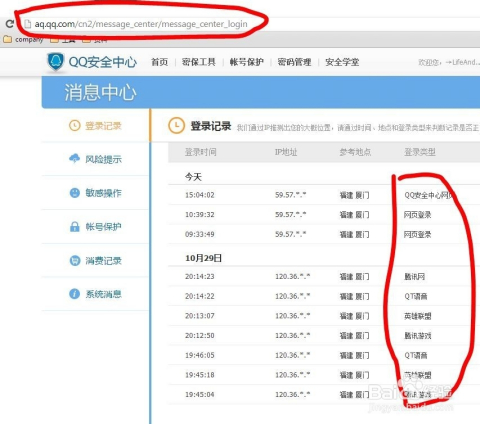The height and width of the screenshot is (424, 480).
Task: Open the company bookmarks folder
Action: point(23,39)
